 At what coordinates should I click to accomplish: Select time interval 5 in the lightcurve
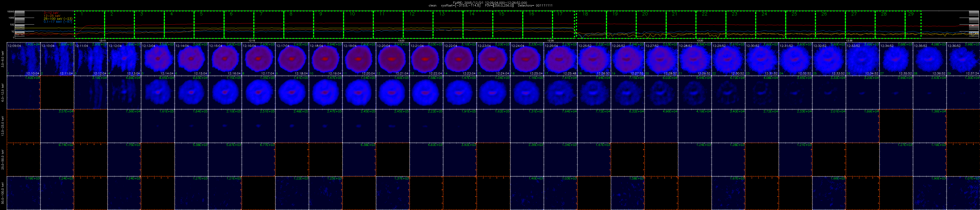click(209, 25)
